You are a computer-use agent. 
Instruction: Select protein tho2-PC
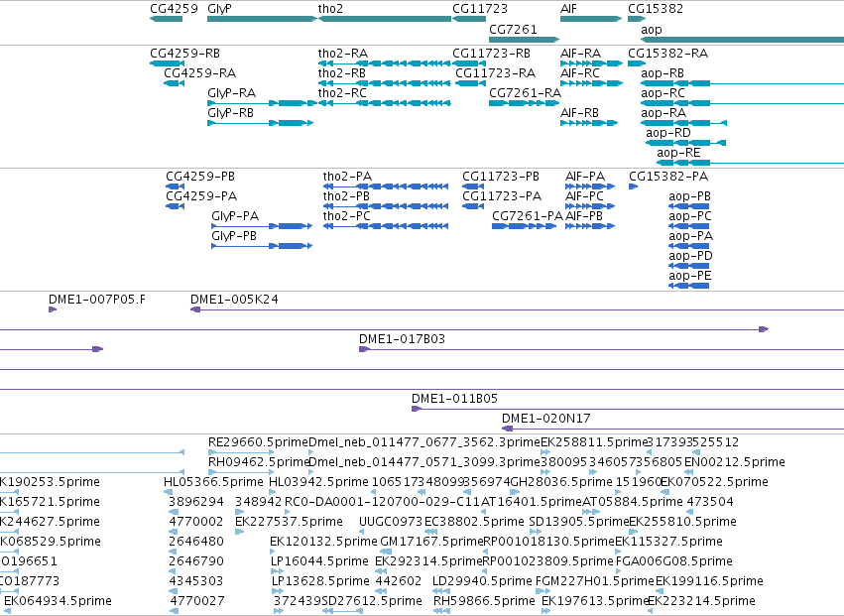coord(347,216)
